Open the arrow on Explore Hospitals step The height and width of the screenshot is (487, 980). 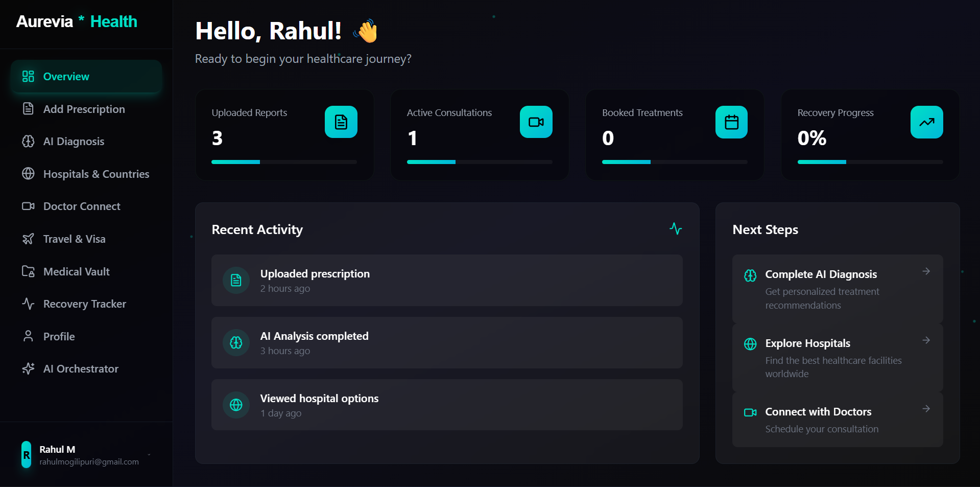[926, 340]
